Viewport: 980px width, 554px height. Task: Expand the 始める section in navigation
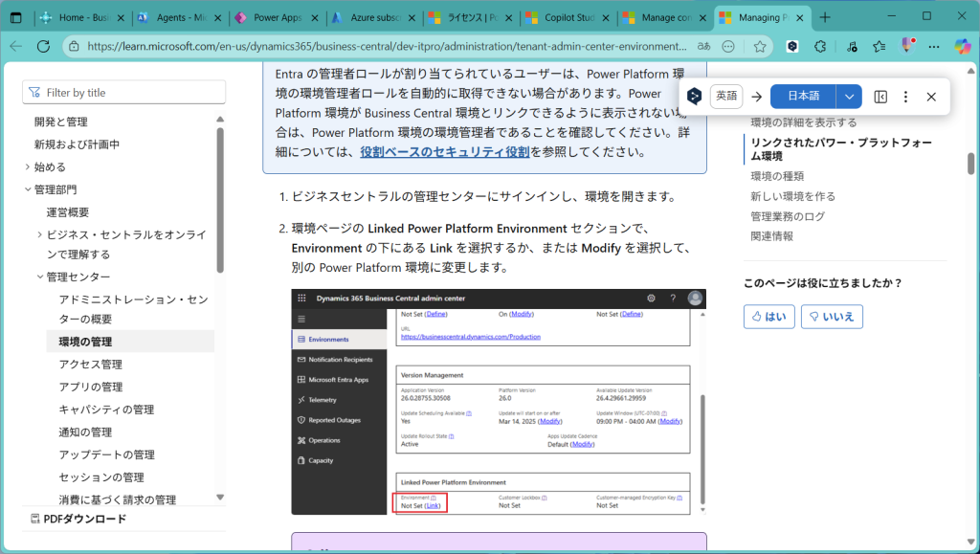28,166
